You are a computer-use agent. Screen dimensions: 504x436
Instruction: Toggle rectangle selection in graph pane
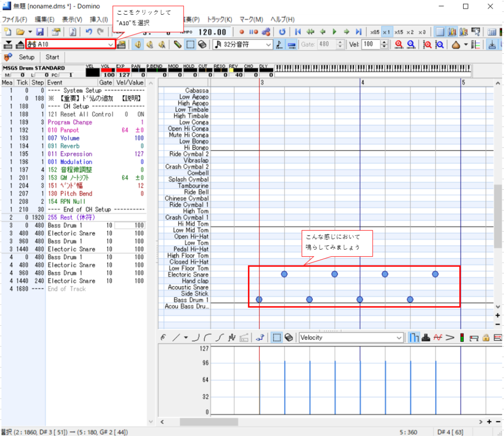(277, 337)
